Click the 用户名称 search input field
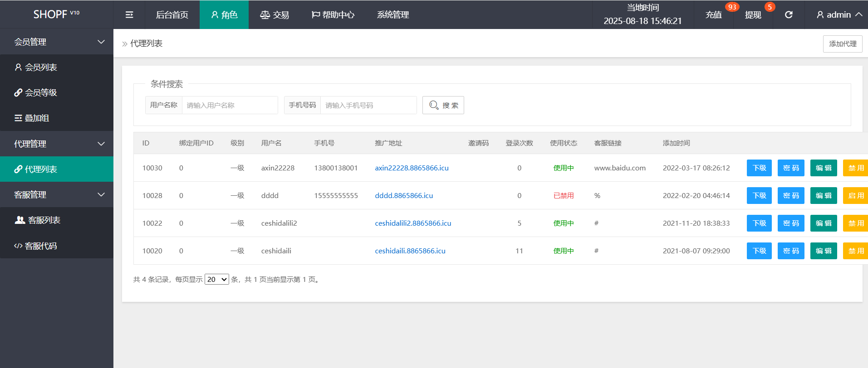Screen dimensions: 868x368 pyautogui.click(x=230, y=106)
